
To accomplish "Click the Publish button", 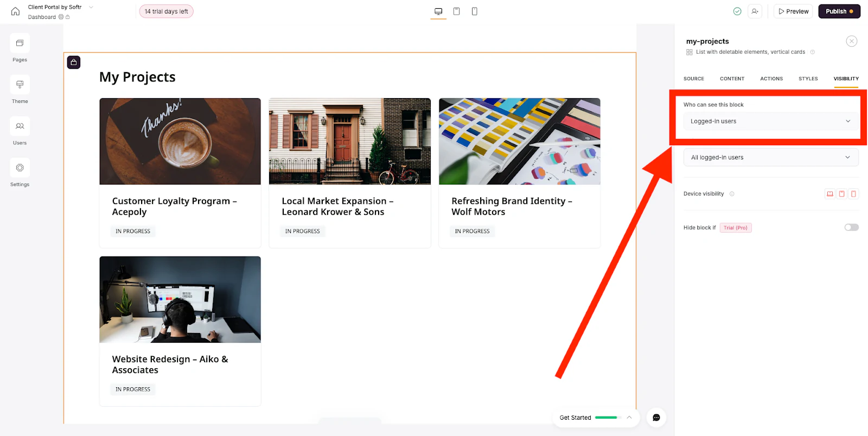I will coord(839,11).
